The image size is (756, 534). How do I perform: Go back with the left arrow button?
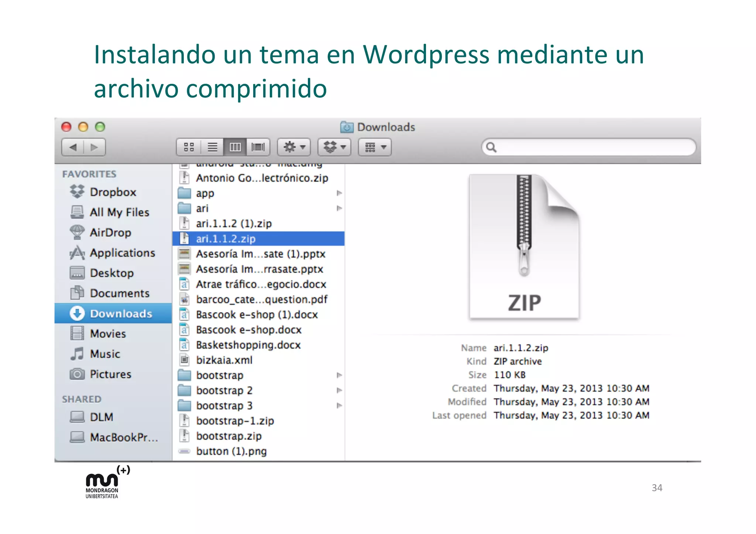point(73,147)
